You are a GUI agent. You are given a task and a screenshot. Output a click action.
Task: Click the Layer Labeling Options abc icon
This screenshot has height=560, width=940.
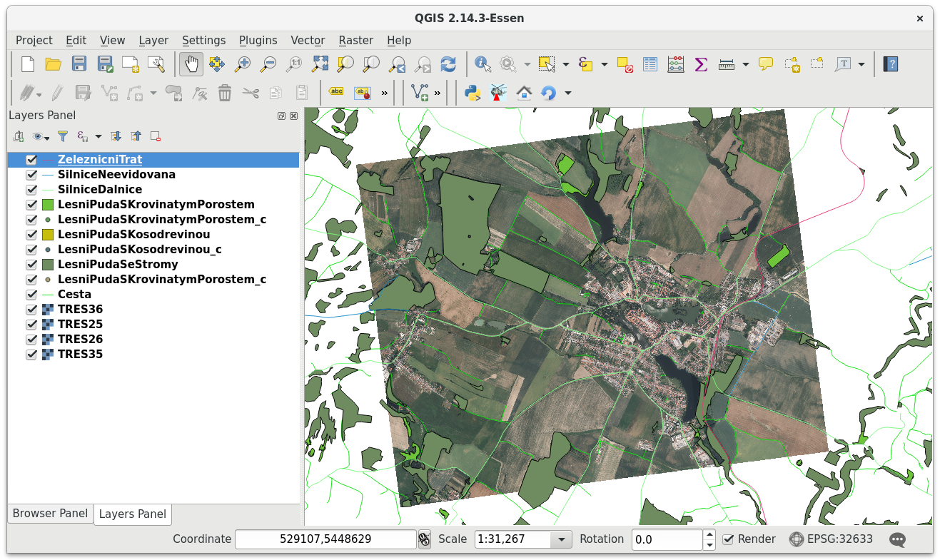336,93
